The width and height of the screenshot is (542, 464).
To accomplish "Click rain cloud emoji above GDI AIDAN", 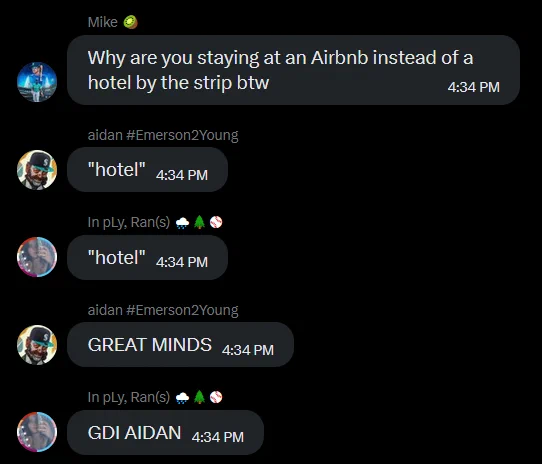I will click(x=182, y=397).
